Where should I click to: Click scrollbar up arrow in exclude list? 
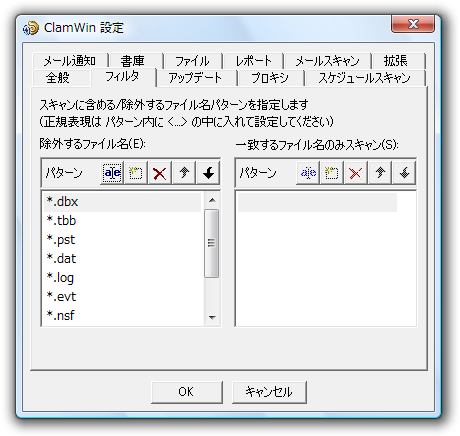212,200
